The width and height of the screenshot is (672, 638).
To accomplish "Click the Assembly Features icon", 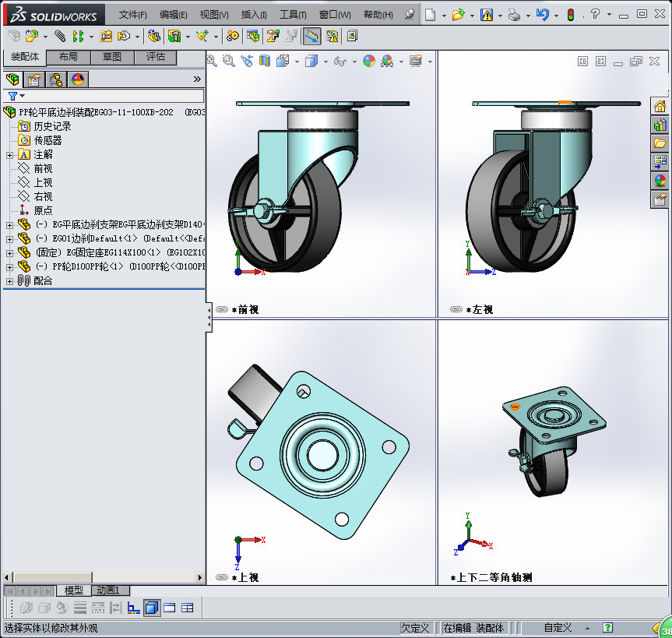I will click(x=174, y=36).
